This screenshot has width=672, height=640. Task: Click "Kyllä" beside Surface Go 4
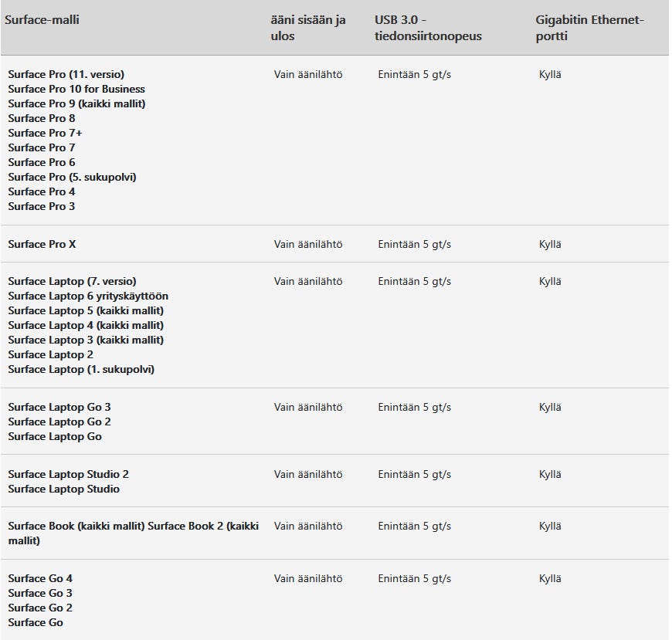click(550, 579)
